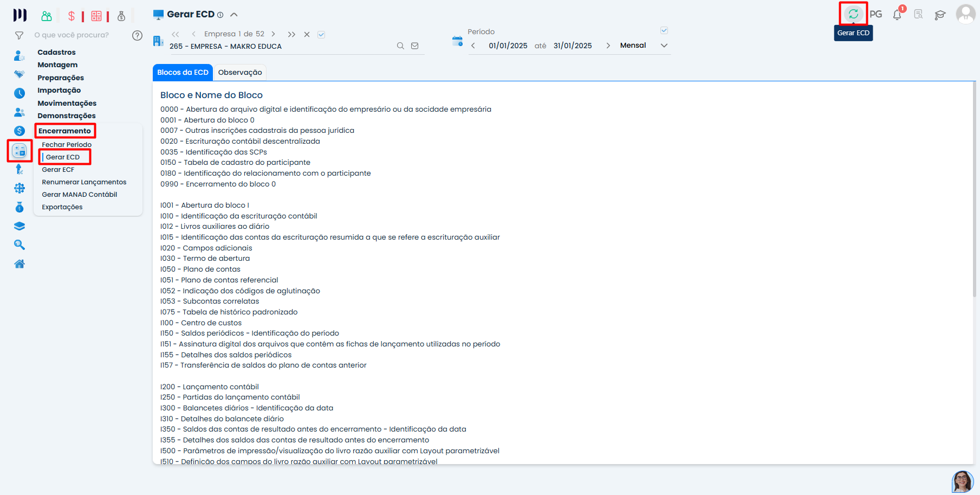Viewport: 980px width, 495px height.
Task: Jump to the last company
Action: (291, 34)
